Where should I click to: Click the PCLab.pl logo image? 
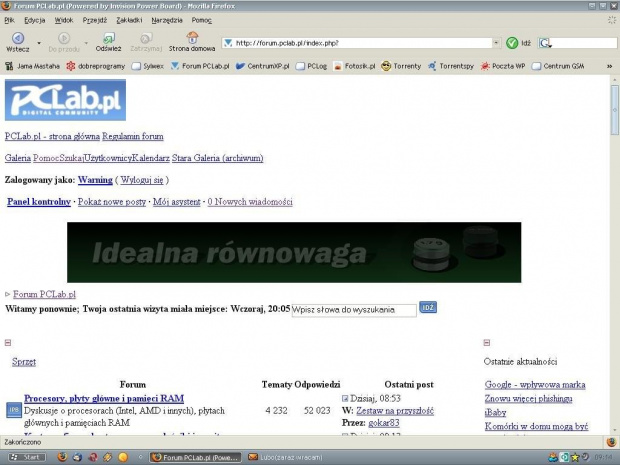pyautogui.click(x=65, y=100)
